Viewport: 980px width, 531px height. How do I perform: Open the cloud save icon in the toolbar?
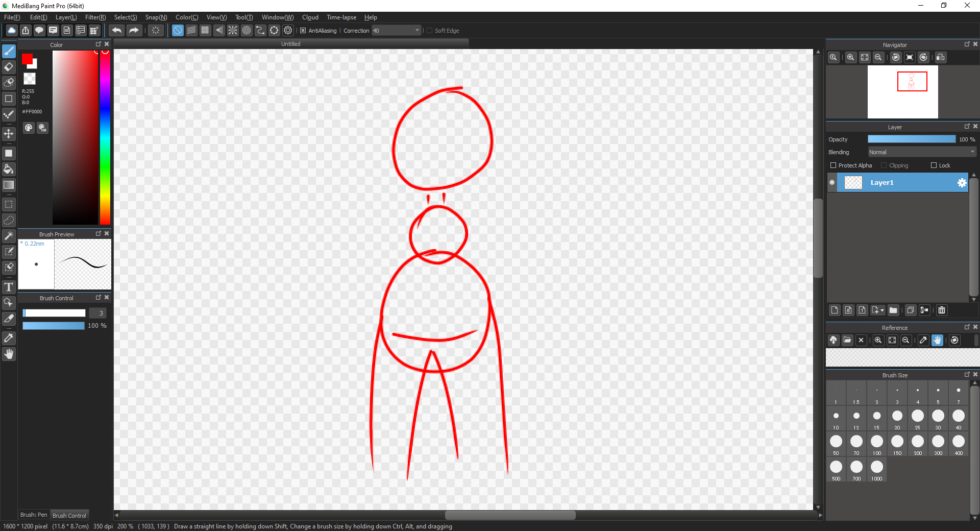click(x=11, y=31)
